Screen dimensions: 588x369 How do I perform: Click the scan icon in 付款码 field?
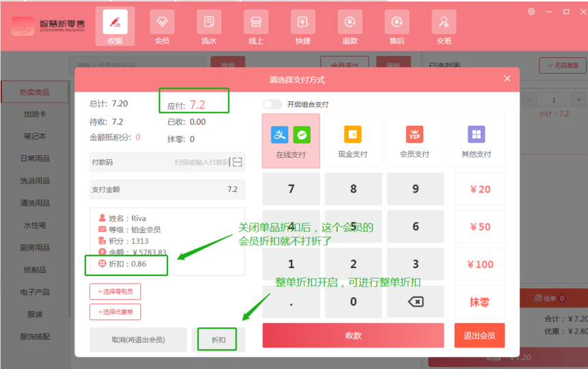coord(237,162)
